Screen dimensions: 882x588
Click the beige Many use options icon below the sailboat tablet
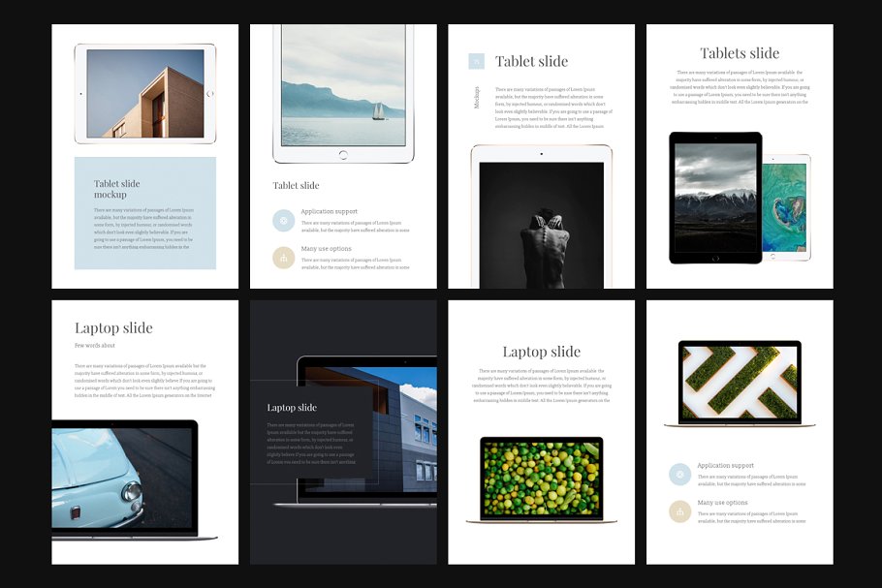(283, 258)
